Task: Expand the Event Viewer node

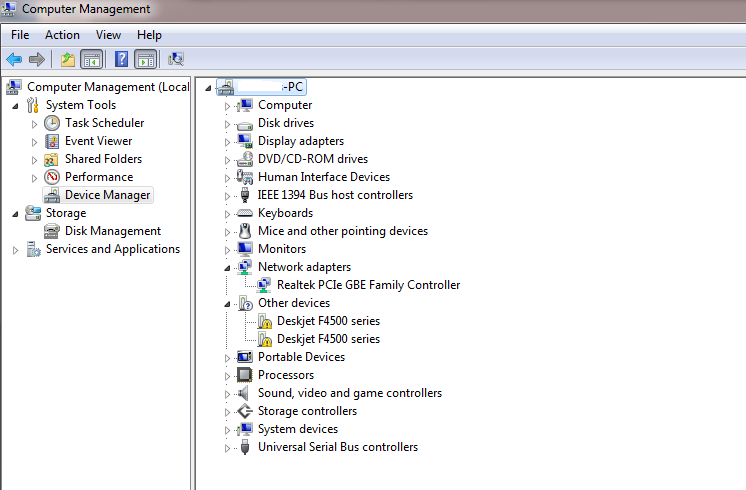Action: 34,142
